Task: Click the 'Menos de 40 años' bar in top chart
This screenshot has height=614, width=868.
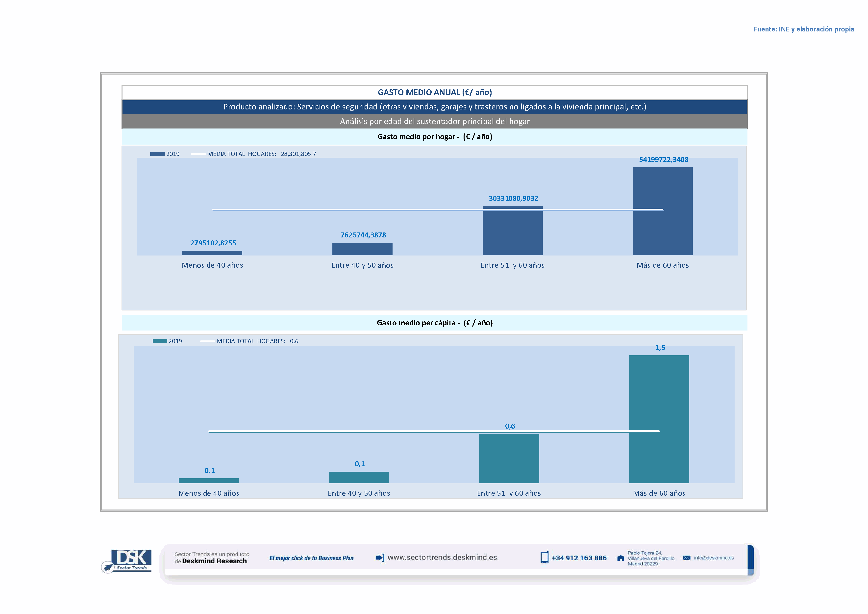Action: [212, 253]
